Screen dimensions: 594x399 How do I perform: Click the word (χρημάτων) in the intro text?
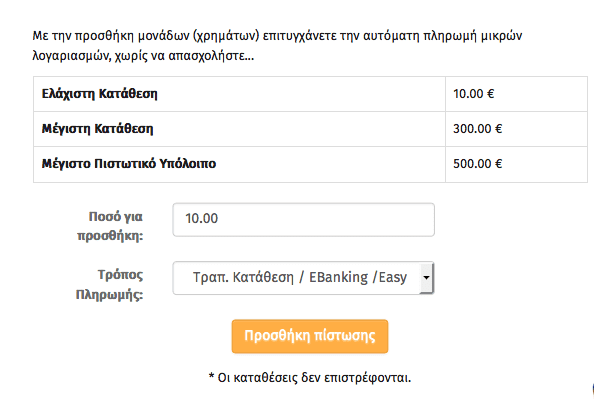[x=226, y=36]
